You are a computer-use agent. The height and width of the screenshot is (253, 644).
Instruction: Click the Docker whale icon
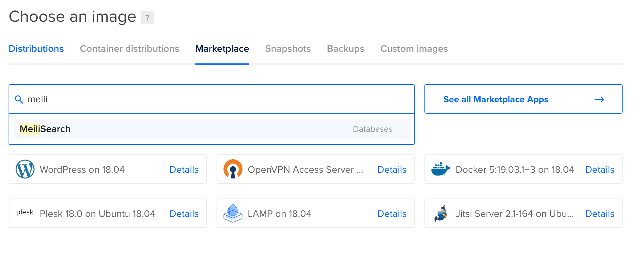441,169
